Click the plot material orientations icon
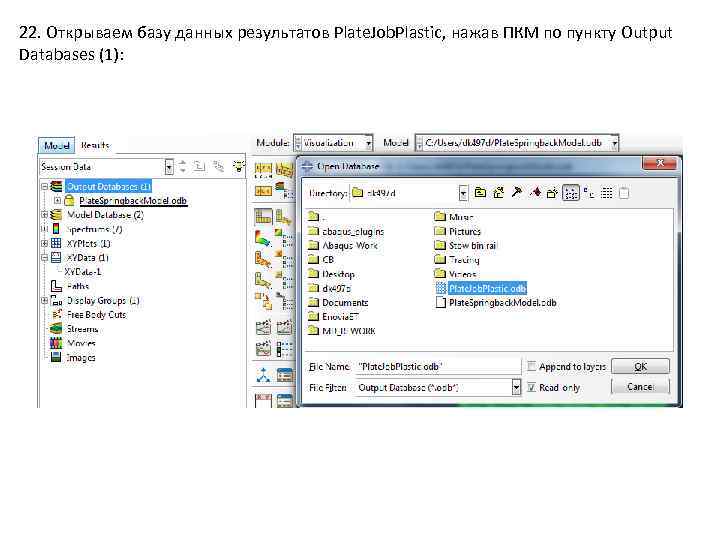The image size is (720, 540). (x=263, y=280)
